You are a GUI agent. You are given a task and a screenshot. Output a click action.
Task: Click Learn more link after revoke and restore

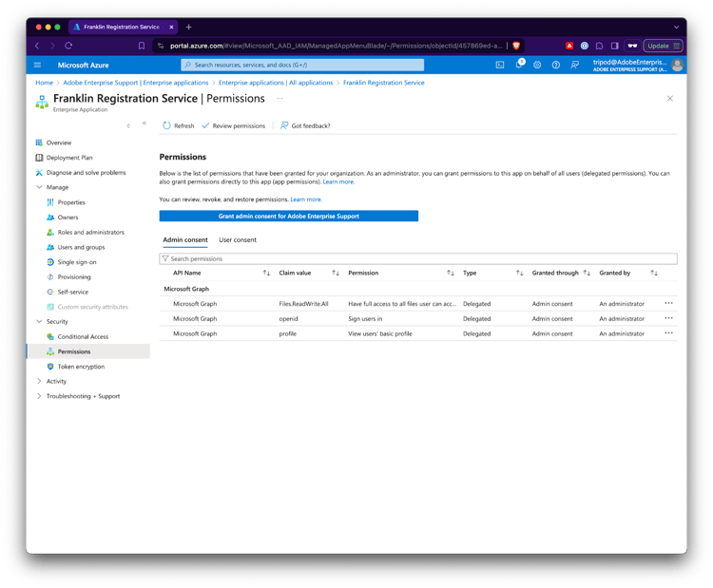point(305,199)
